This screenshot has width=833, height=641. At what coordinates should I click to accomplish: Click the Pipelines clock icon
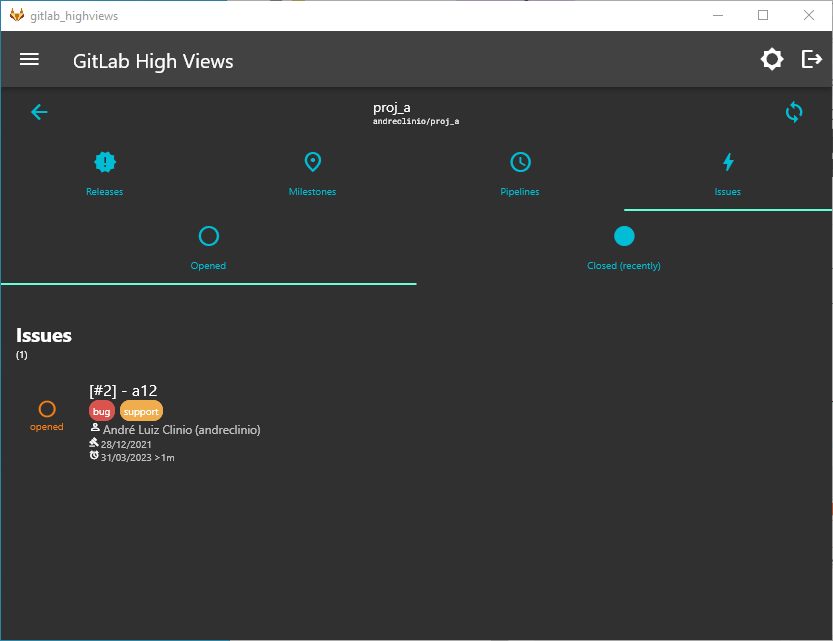coord(520,162)
